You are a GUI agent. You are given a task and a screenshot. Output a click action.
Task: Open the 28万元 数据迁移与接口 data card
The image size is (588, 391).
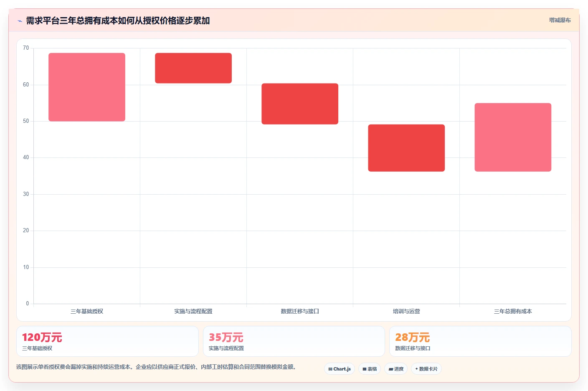click(480, 341)
